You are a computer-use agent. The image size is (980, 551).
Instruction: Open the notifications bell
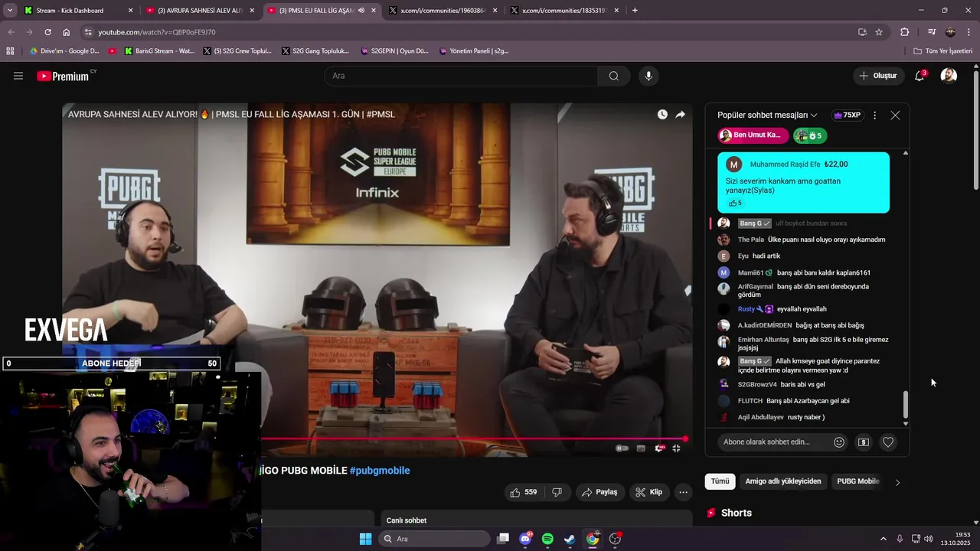tap(920, 76)
